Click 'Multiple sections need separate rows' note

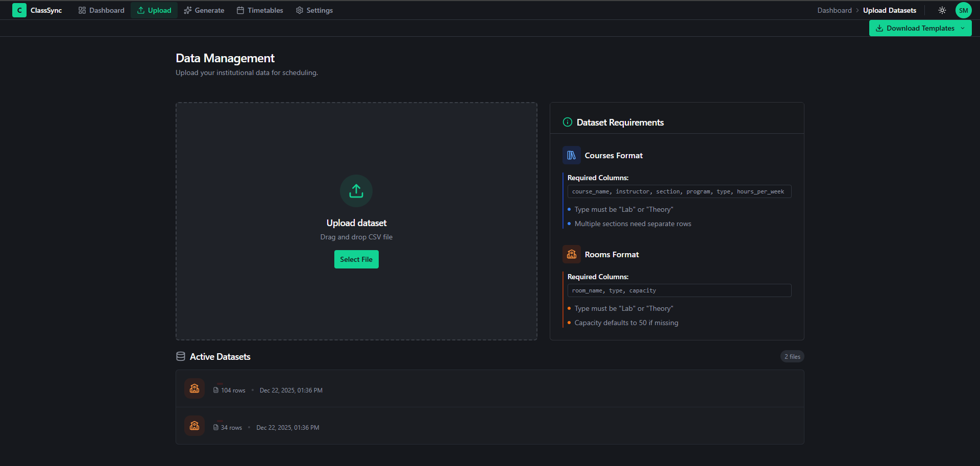click(x=633, y=224)
